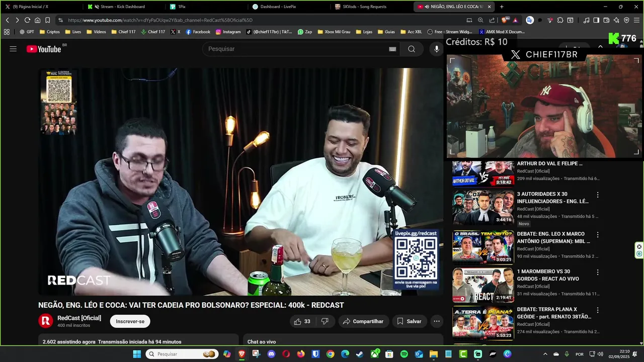The height and width of the screenshot is (362, 644).
Task: Open a new browser tab
Action: click(x=502, y=7)
